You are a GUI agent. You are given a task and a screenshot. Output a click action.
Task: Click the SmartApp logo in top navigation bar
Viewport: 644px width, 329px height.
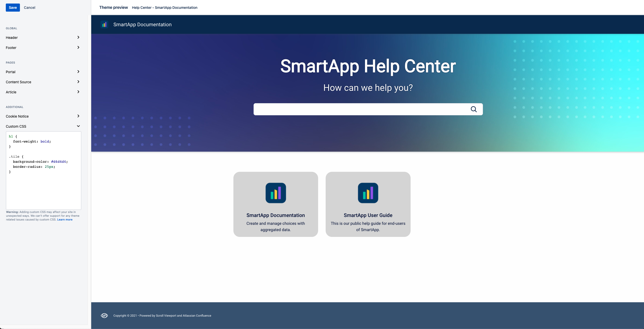pos(104,24)
